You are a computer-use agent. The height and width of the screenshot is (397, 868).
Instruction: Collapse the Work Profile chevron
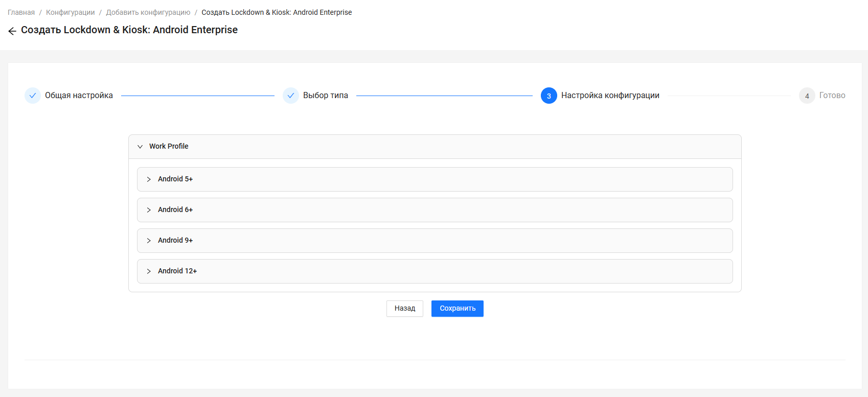tap(140, 147)
